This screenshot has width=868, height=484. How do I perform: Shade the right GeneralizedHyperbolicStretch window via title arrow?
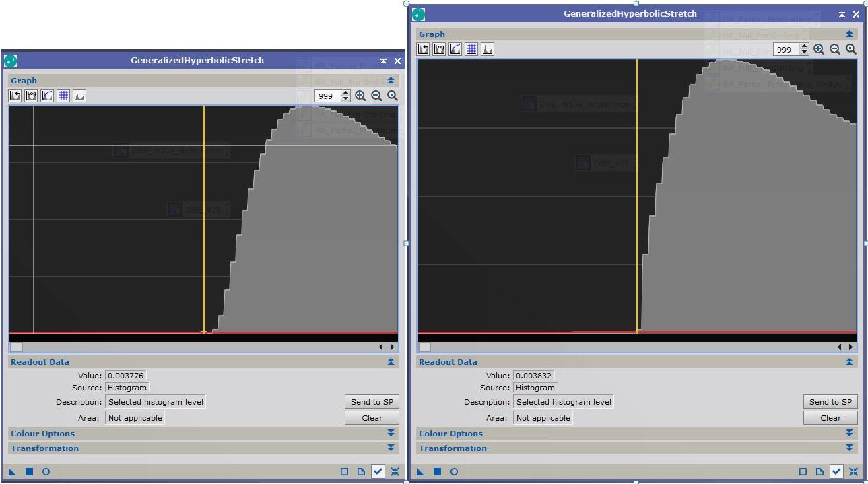point(842,15)
